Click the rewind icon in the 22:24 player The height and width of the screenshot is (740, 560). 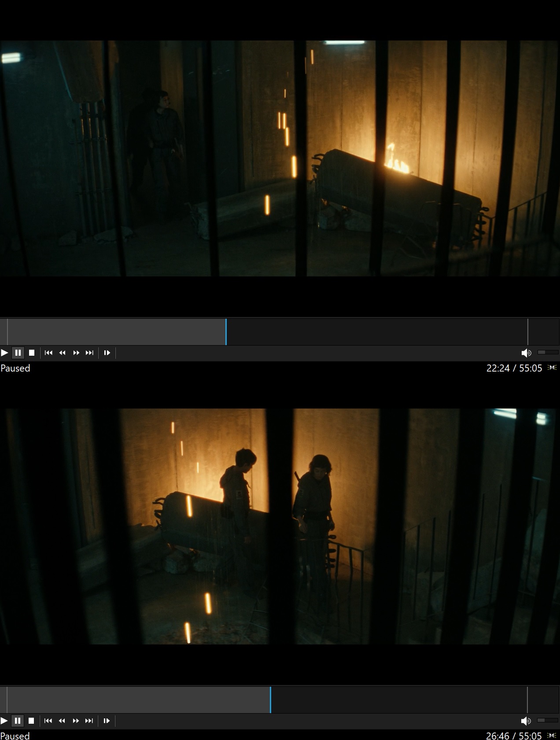click(63, 353)
